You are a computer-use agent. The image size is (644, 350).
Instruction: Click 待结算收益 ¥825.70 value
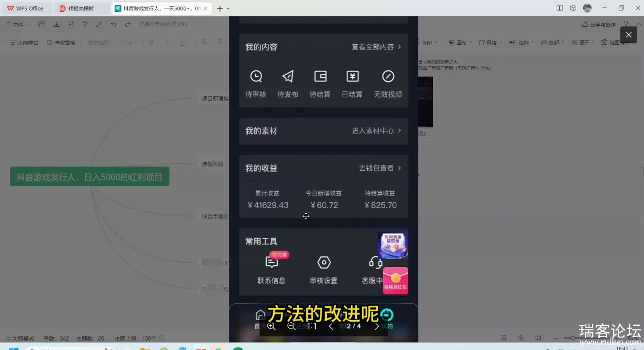[380, 205]
